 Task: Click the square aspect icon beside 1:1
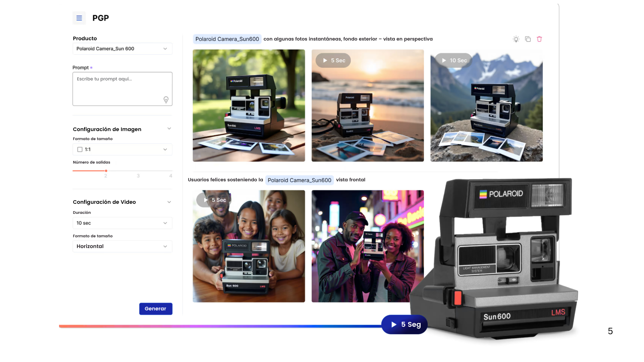click(80, 149)
